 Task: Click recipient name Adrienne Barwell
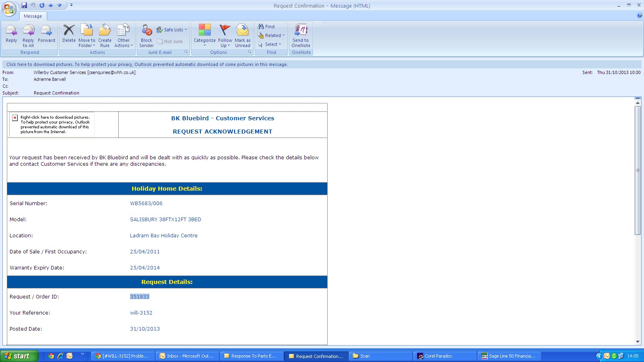[x=50, y=79]
